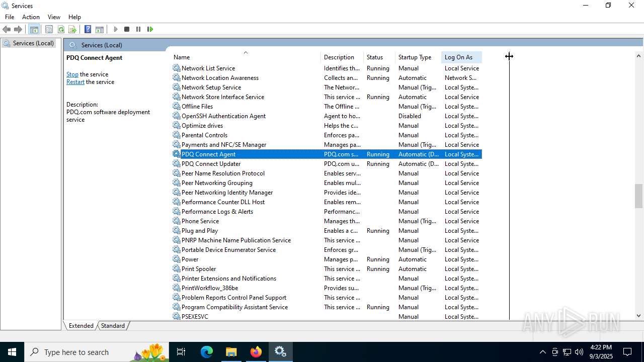Click the taskbar search box
This screenshot has width=644, height=362.
pyautogui.click(x=98, y=352)
